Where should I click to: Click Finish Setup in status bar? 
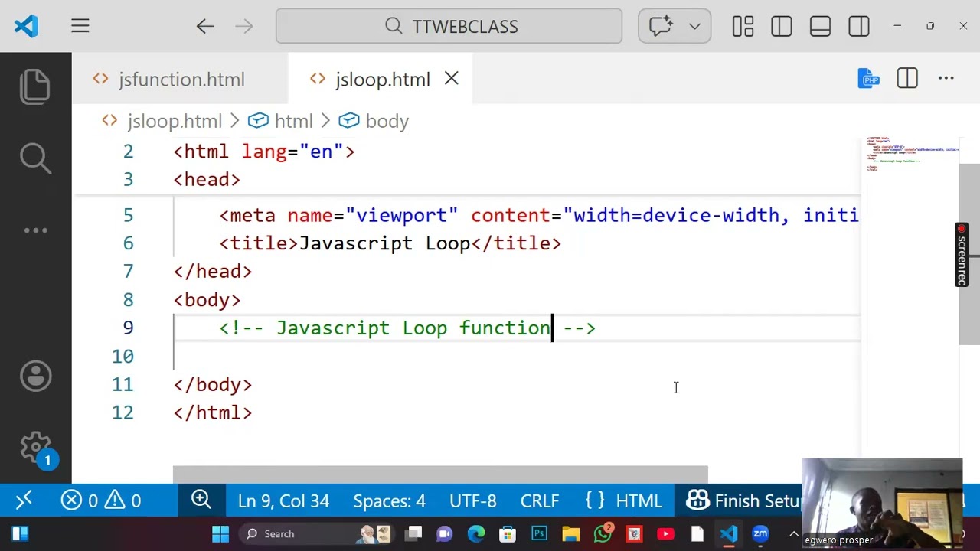743,500
